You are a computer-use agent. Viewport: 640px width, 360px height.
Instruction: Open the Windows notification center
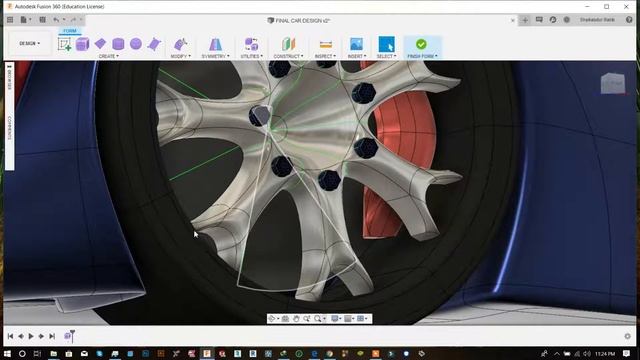pos(627,353)
